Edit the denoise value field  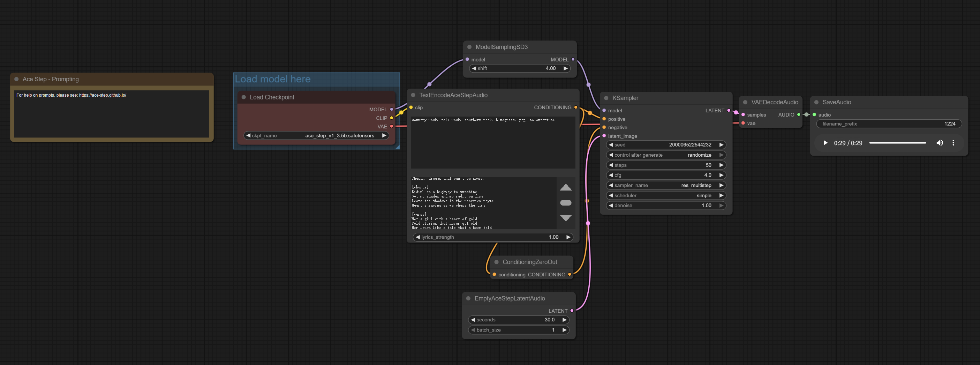point(666,206)
